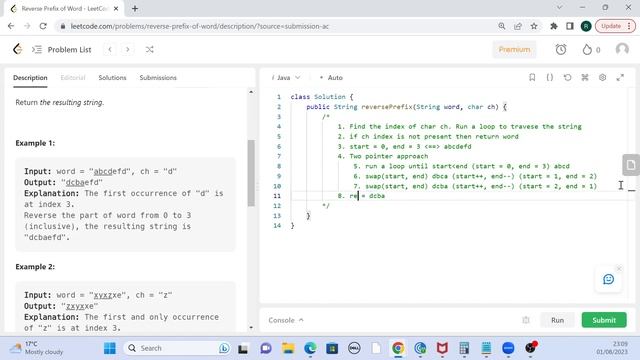
Task: Click 'Two pointer approach' comment line
Action: (x=383, y=156)
